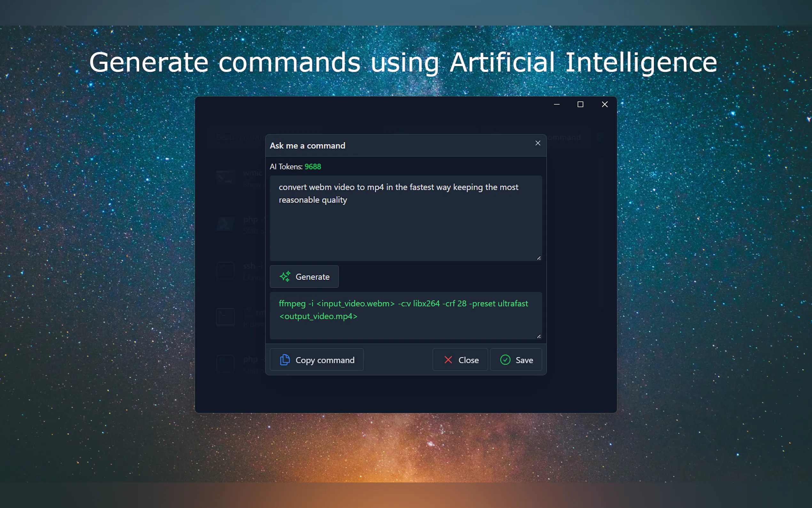This screenshot has width=812, height=508.
Task: Click the green AI Tokens count 9688
Action: coord(313,167)
